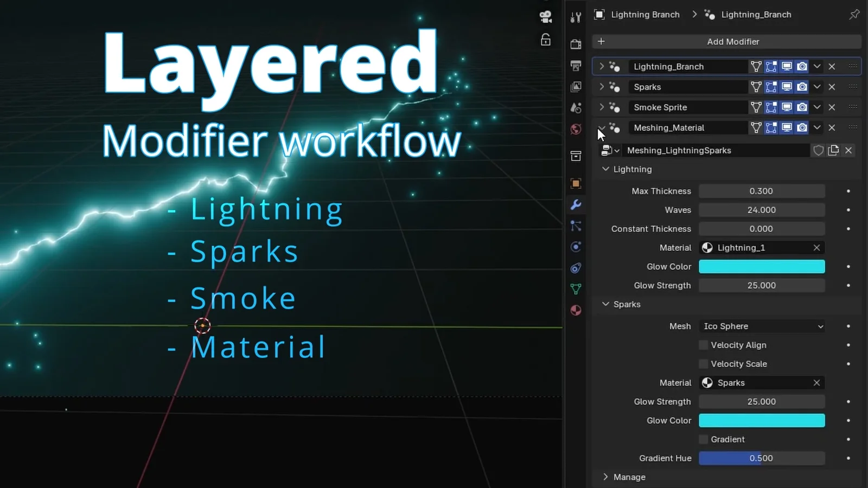Toggle render visibility of Sparks modifier
The width and height of the screenshot is (868, 488).
802,87
